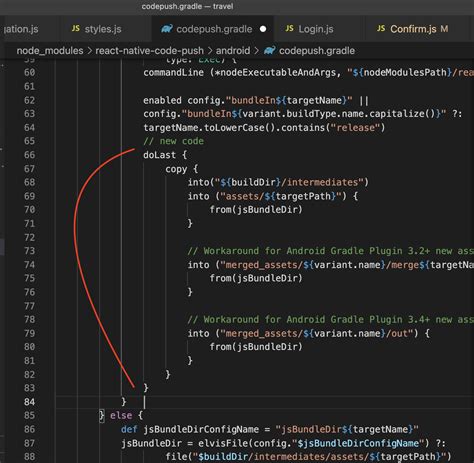The height and width of the screenshot is (463, 474).
Task: Click codepush.gradle in the breadcrumb
Action: point(317,51)
